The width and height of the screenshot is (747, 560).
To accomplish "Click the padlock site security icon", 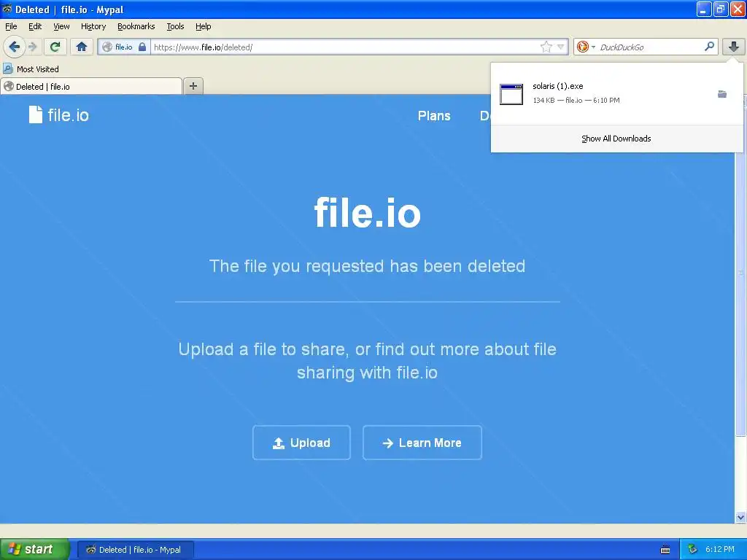I will [142, 47].
